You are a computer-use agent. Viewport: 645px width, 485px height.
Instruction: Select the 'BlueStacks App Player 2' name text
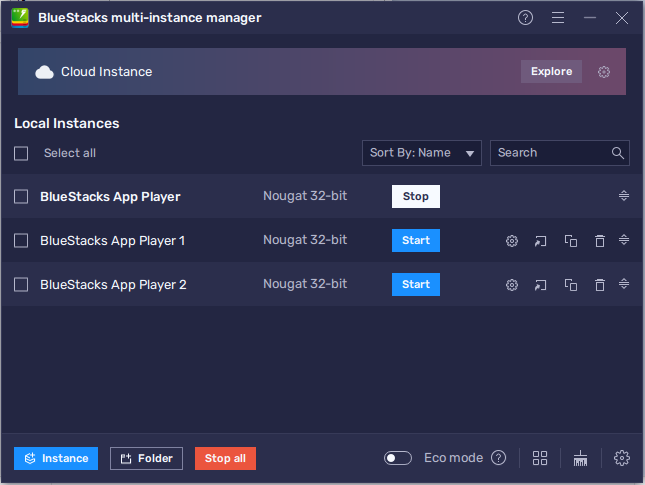point(113,285)
